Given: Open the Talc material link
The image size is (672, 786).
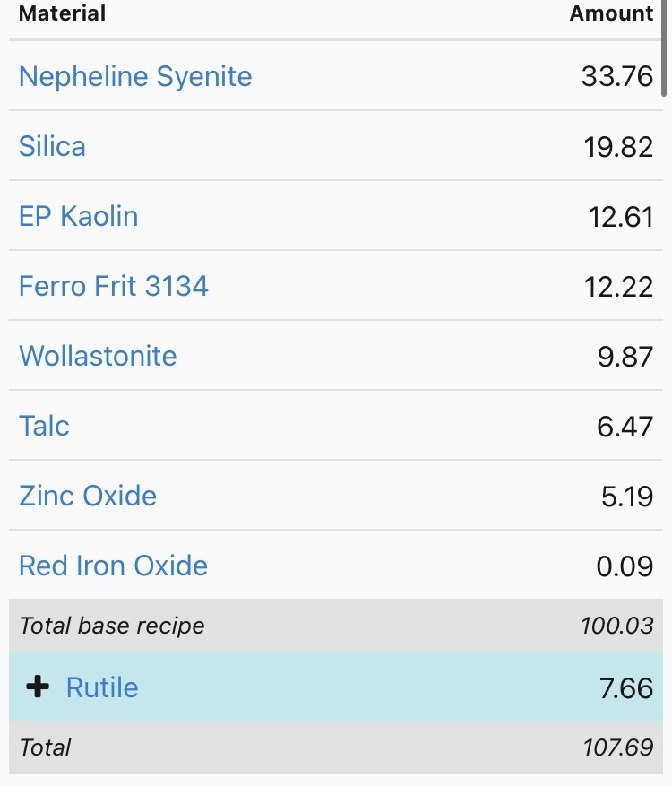Looking at the screenshot, I should coord(44,426).
